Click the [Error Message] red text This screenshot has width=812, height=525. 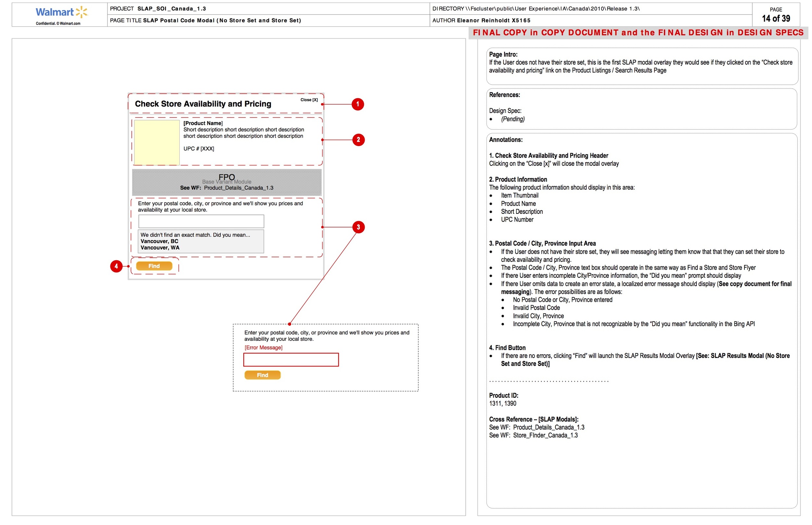click(263, 348)
